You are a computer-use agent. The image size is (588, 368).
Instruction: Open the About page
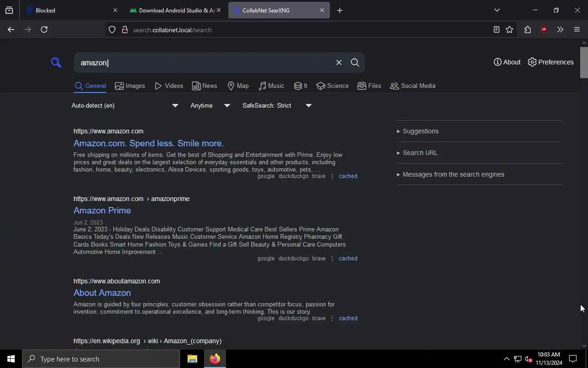point(507,62)
